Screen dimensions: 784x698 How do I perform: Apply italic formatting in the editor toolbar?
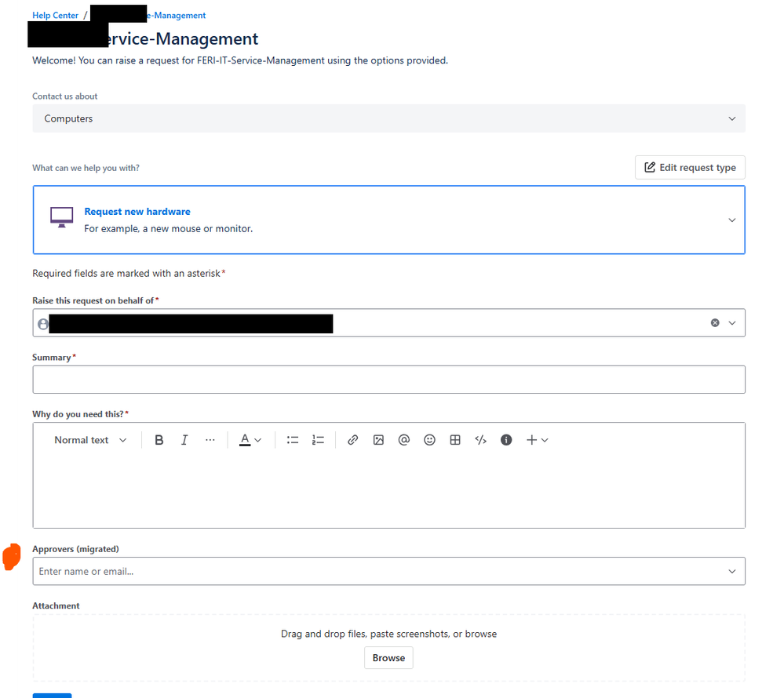click(184, 440)
